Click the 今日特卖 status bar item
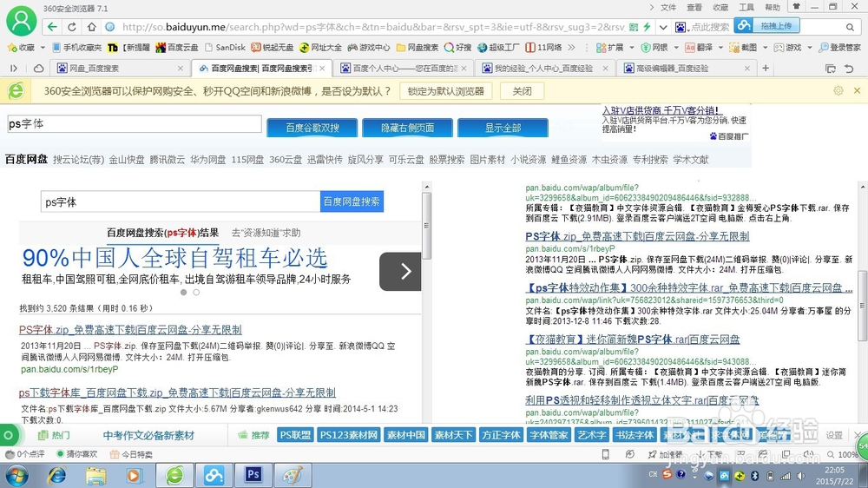Screen dimensions: 868x488 (131, 453)
